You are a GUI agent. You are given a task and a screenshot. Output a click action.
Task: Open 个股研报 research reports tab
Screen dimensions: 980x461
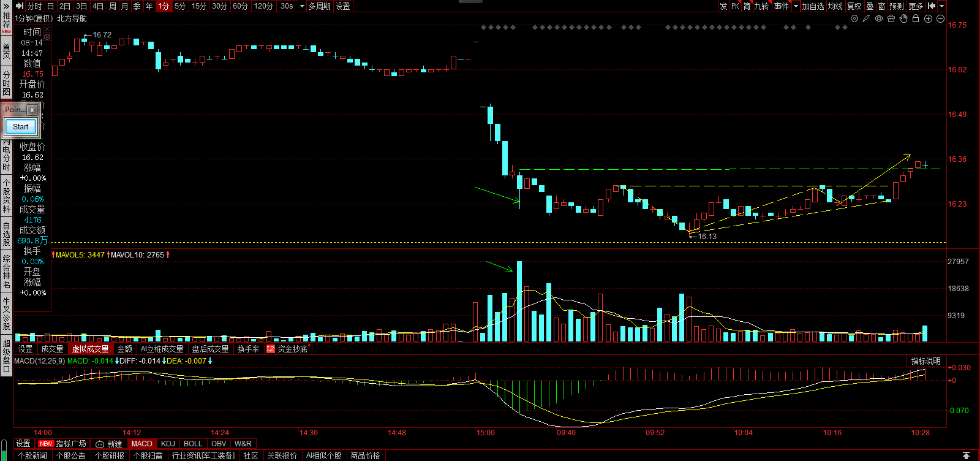tap(110, 455)
